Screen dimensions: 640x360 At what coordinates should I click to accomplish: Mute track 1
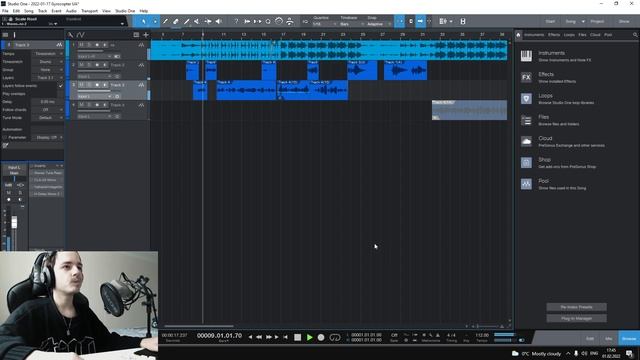coord(81,45)
